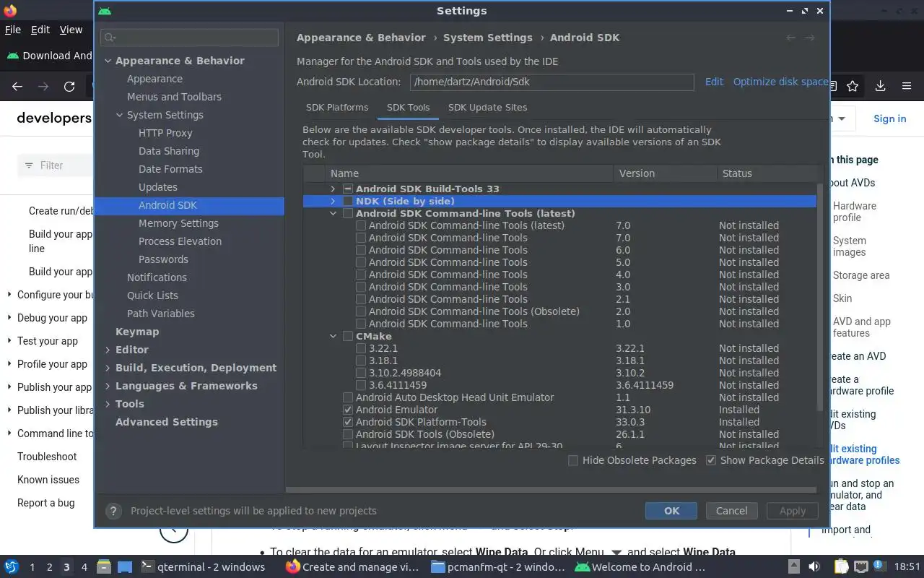Screen dimensions: 924x578
Task: Click the taskbar start menu icon
Action: point(12,567)
